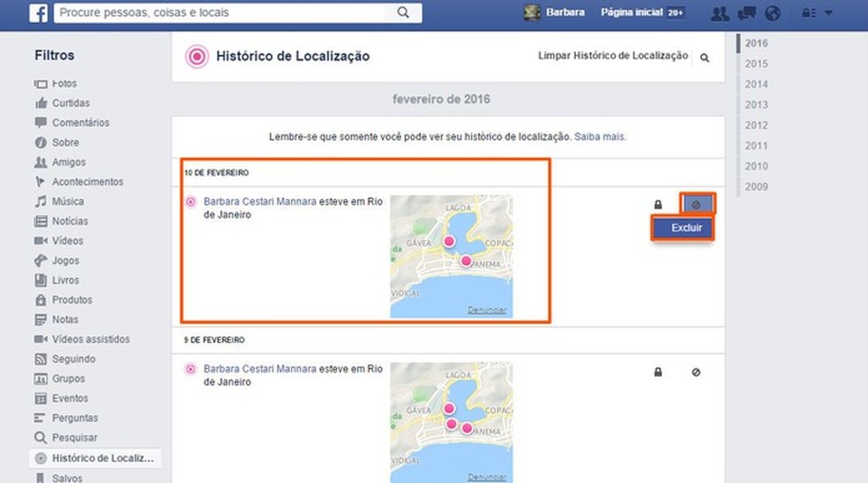Open the messages icon in header
The height and width of the screenshot is (483, 868).
747,12
